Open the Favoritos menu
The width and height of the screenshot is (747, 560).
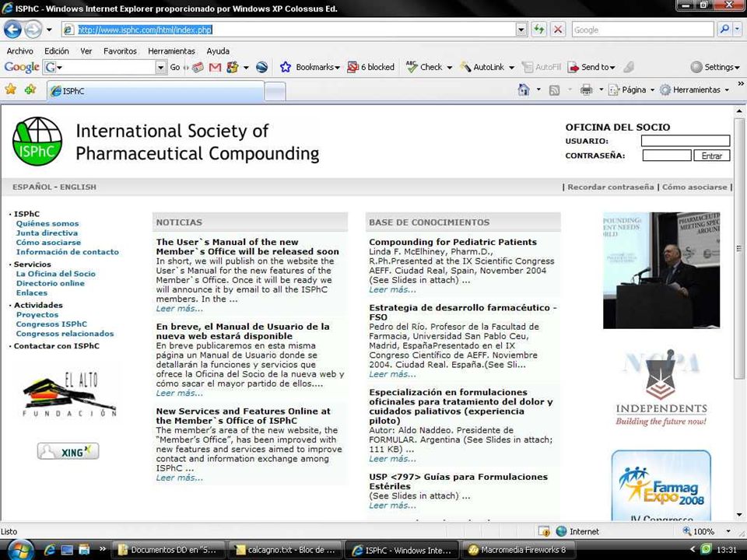(120, 51)
